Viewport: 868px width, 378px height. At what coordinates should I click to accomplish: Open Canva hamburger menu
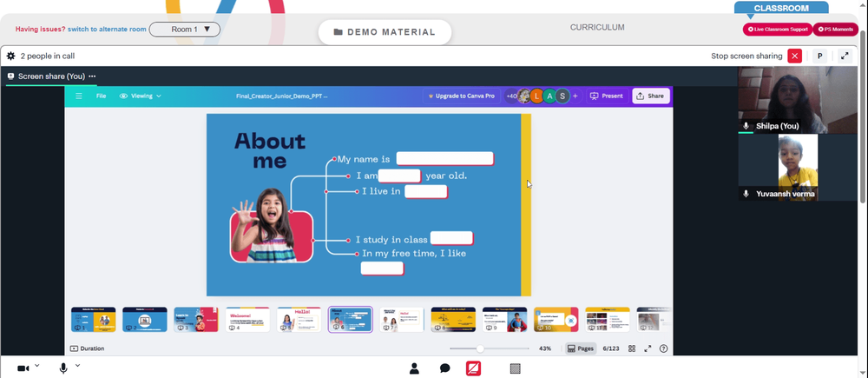point(79,96)
